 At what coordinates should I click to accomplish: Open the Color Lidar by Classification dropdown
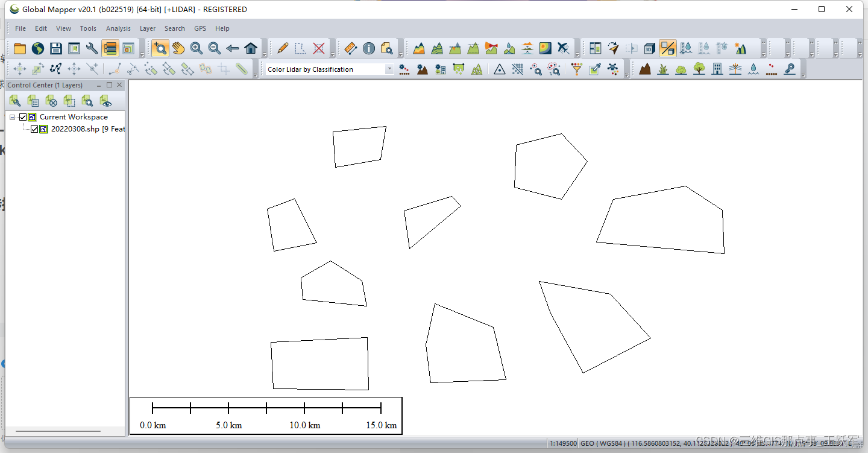[x=389, y=69]
